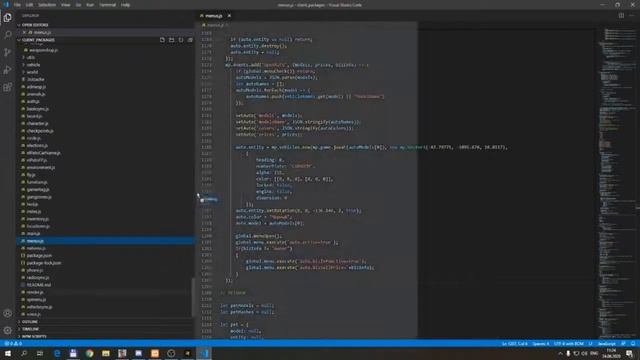
Task: Open the Selection menu
Action: tap(47, 5)
